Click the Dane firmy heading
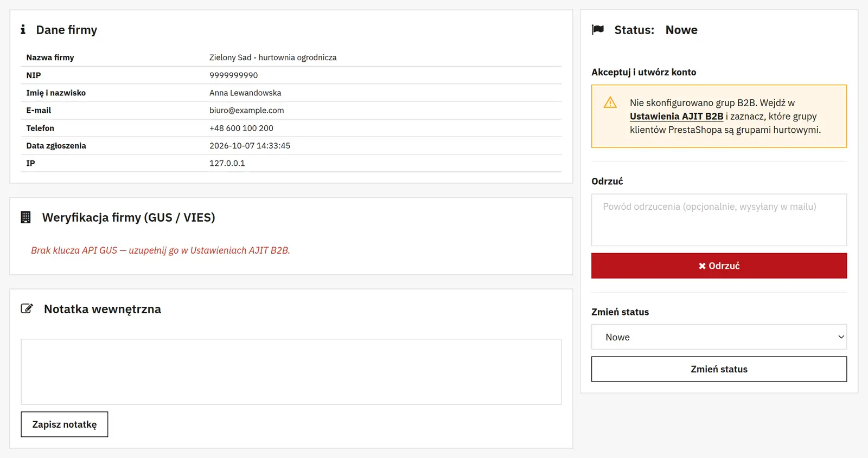This screenshot has width=868, height=458. [x=67, y=30]
